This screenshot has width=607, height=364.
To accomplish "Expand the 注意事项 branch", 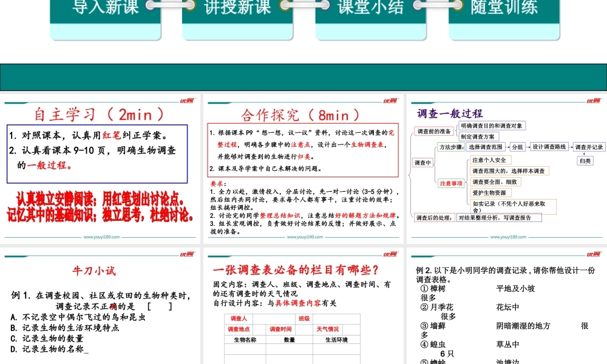I will tap(452, 183).
